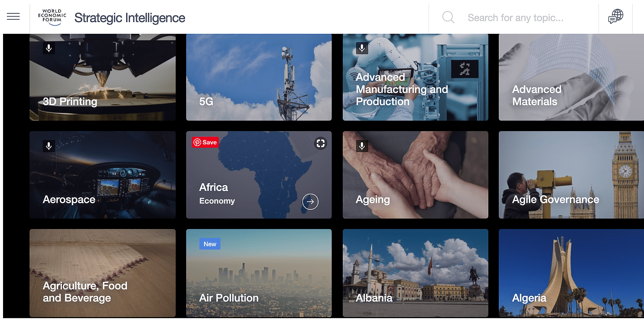Open the Agile Governance card
Screen dimensions: 644x319
tap(571, 175)
